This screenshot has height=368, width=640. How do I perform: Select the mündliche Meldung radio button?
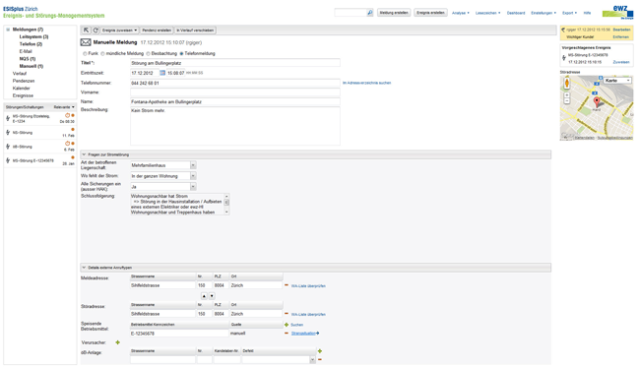pyautogui.click(x=103, y=53)
